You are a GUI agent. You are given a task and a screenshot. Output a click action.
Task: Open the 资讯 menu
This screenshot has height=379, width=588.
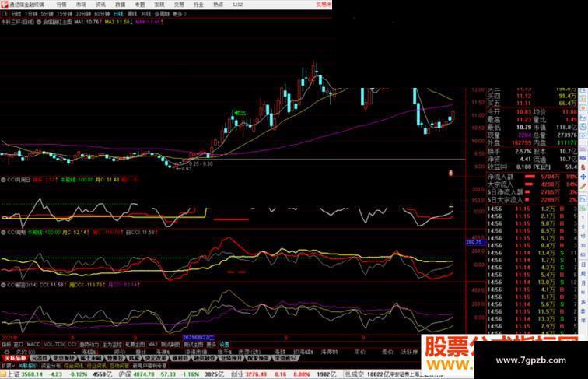click(x=100, y=5)
